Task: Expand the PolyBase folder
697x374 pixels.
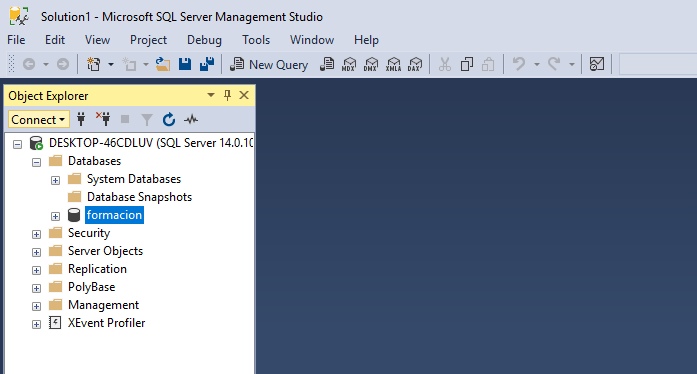Action: (x=36, y=289)
